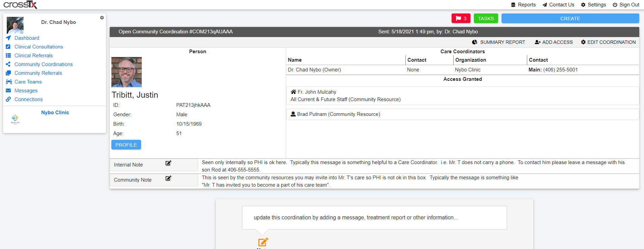The image size is (644, 249).
Task: Click the Settings gear icon in header
Action: (583, 5)
